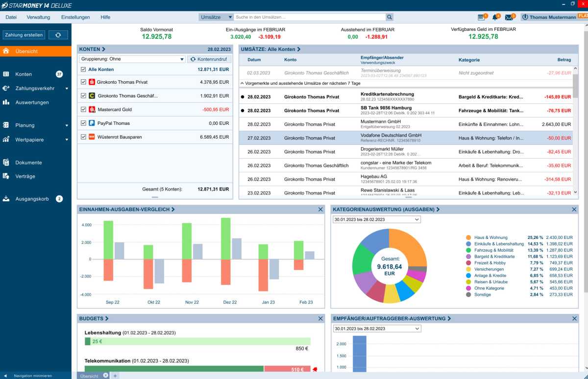Open the notification bell icon

pyautogui.click(x=495, y=17)
